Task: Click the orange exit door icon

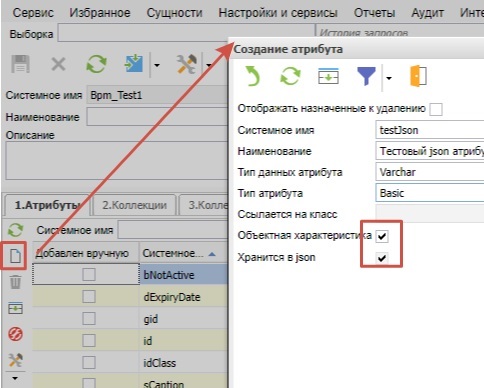Action: pos(418,76)
